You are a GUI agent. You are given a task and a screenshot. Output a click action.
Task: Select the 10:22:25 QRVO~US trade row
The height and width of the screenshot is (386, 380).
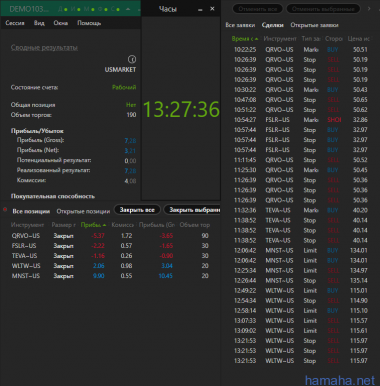(x=301, y=50)
